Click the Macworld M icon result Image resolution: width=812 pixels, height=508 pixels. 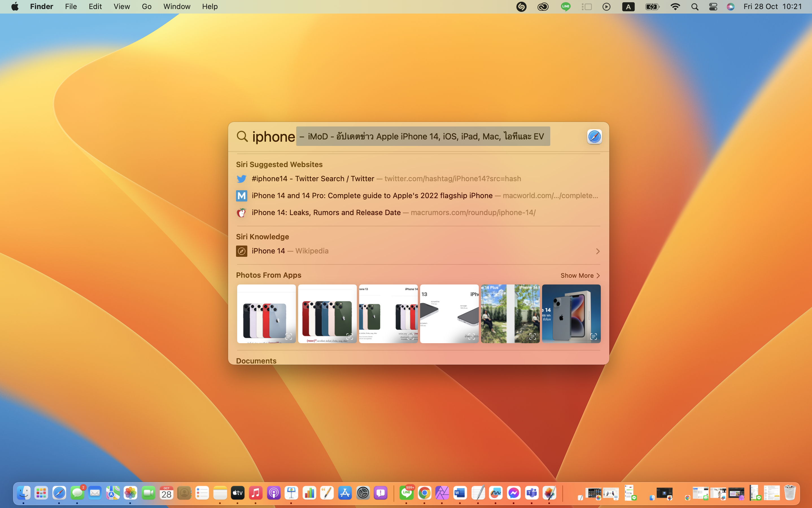pos(241,196)
